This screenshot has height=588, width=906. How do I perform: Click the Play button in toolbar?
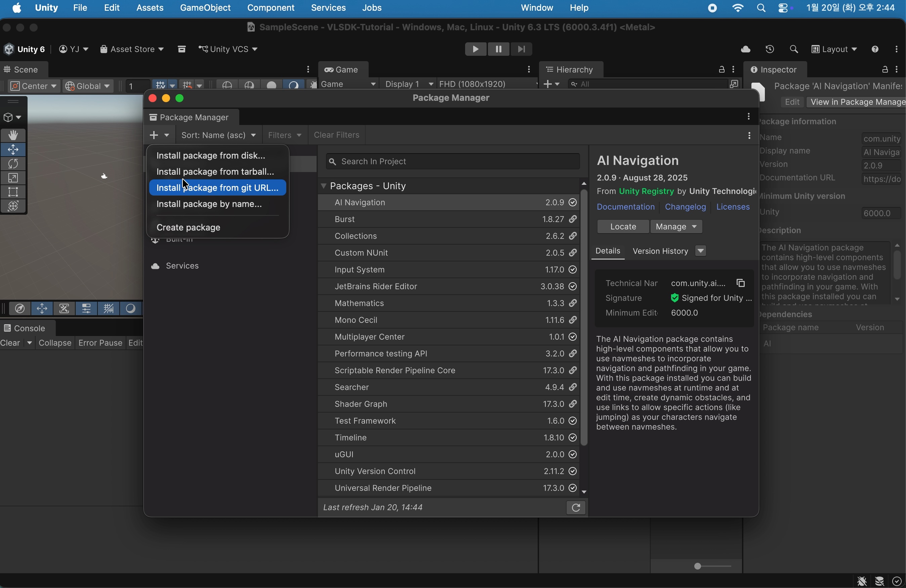click(475, 49)
